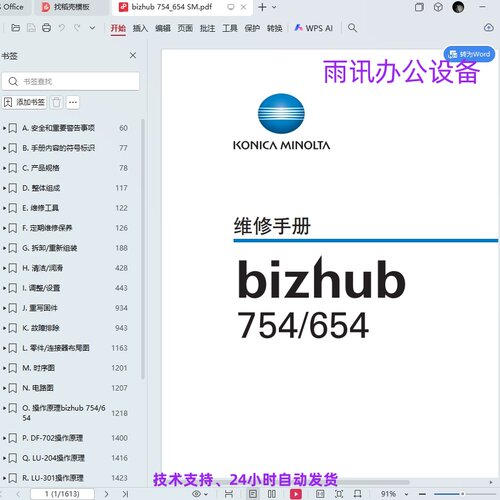Print the document using the printer icon

(46, 28)
